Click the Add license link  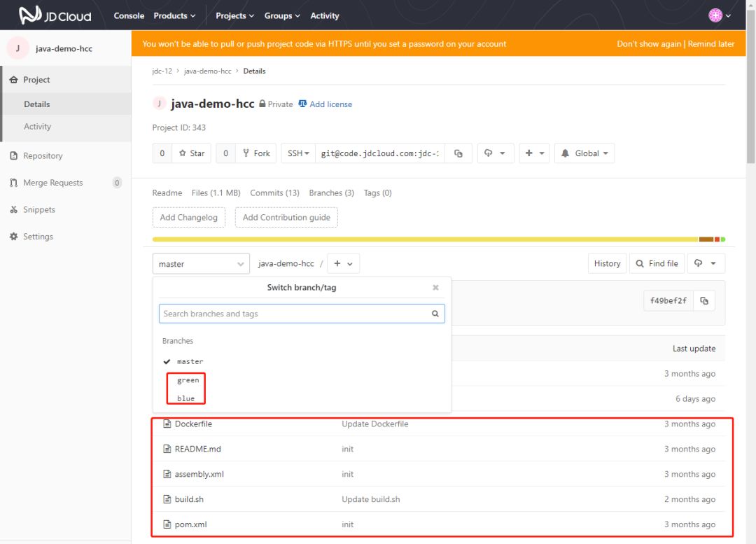[x=330, y=104]
